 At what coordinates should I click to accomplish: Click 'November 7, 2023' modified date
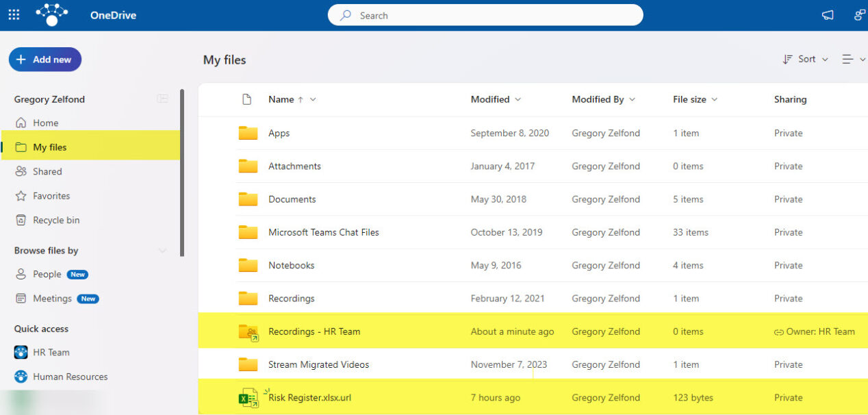[509, 364]
